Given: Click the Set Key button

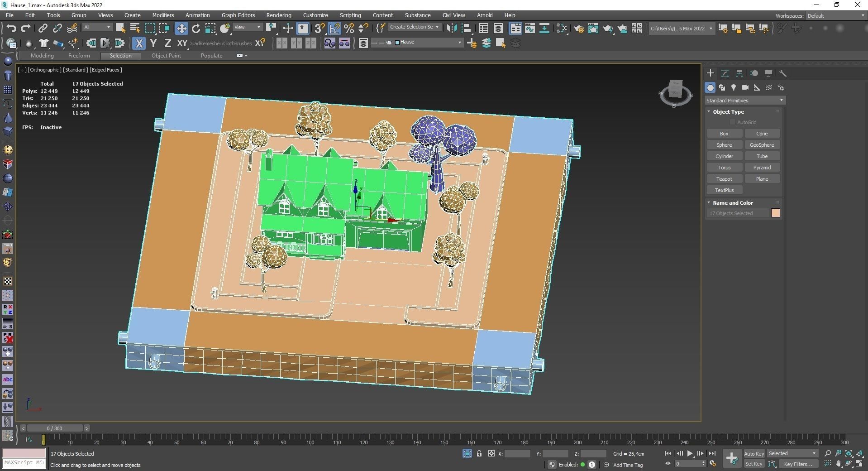Looking at the screenshot, I should [x=754, y=464].
